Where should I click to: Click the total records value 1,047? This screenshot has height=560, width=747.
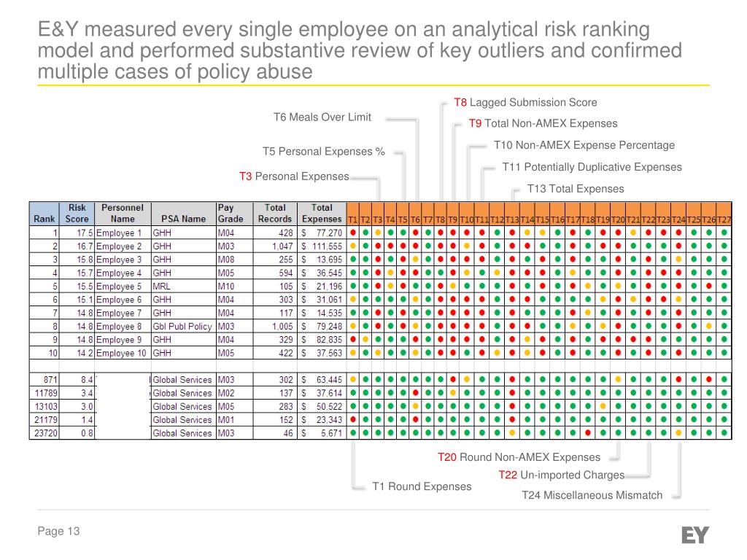click(275, 246)
